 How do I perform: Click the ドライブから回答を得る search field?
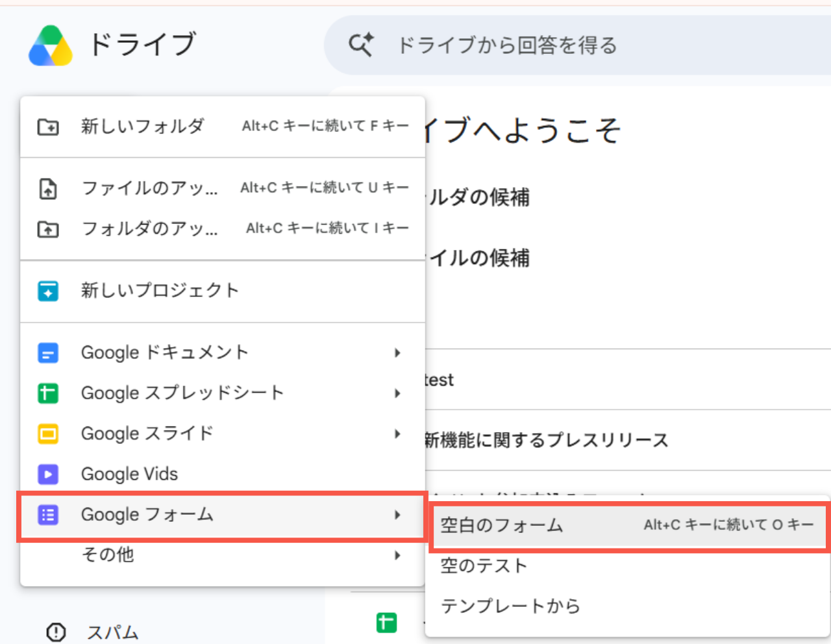(578, 45)
